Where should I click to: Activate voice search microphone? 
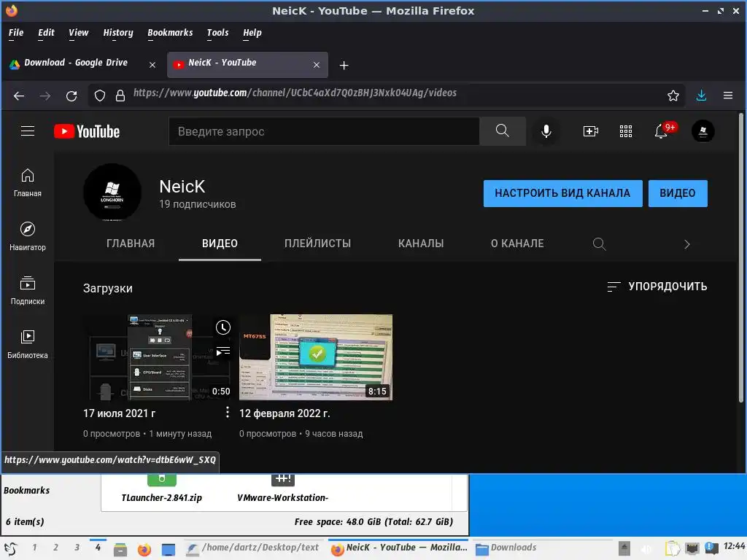[x=546, y=131]
